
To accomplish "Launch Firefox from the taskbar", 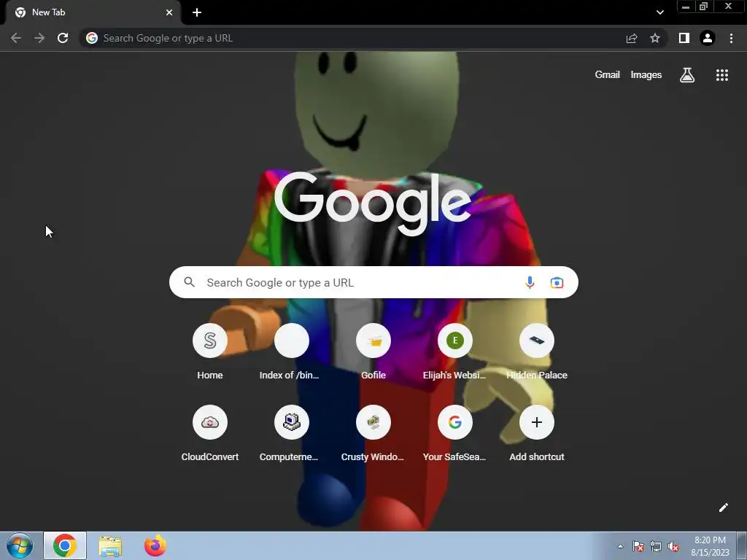I will click(x=155, y=545).
